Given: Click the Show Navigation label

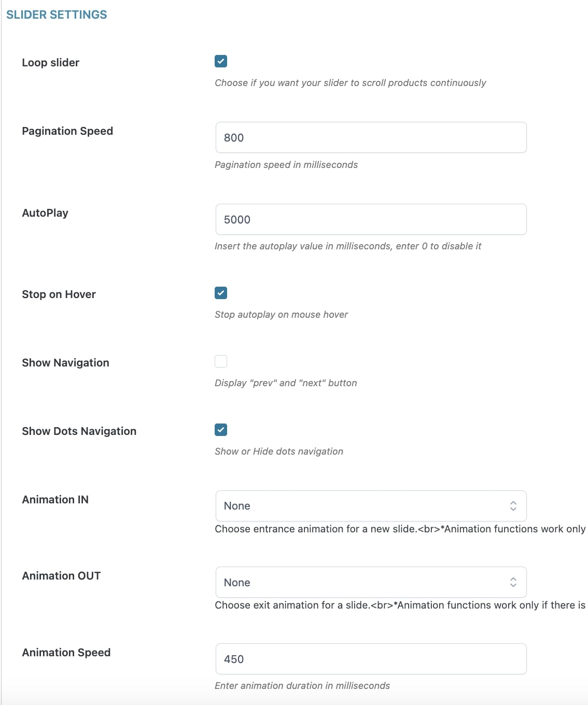Looking at the screenshot, I should [66, 363].
